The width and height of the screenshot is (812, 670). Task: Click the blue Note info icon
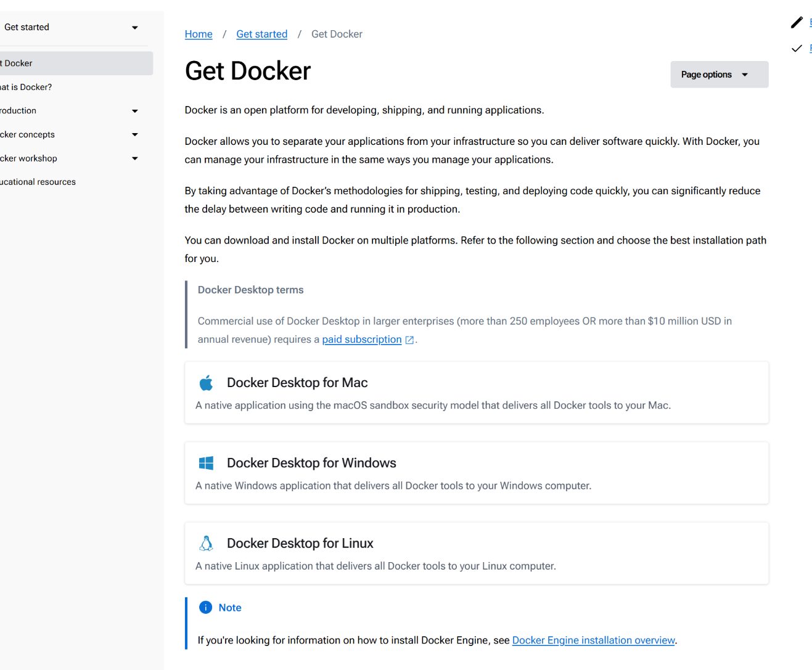205,608
